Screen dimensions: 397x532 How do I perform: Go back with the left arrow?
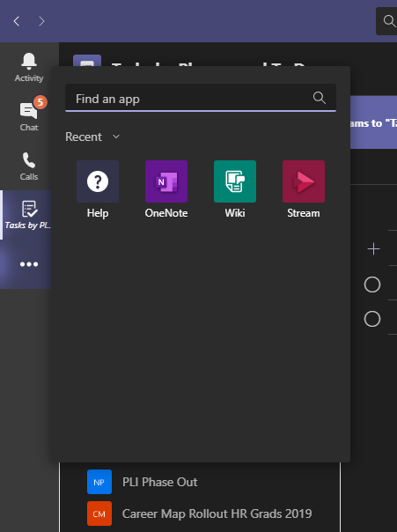pos(16,21)
